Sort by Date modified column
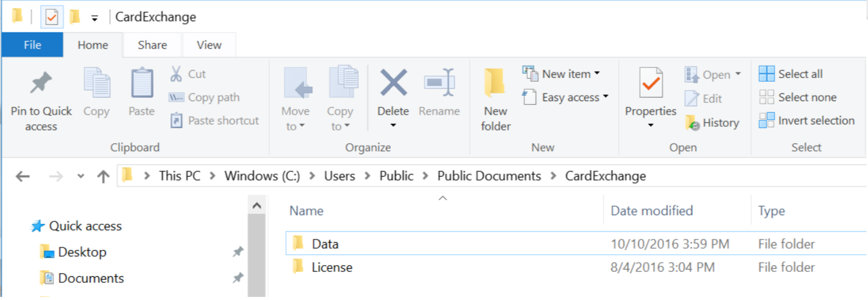The image size is (868, 300). click(651, 211)
